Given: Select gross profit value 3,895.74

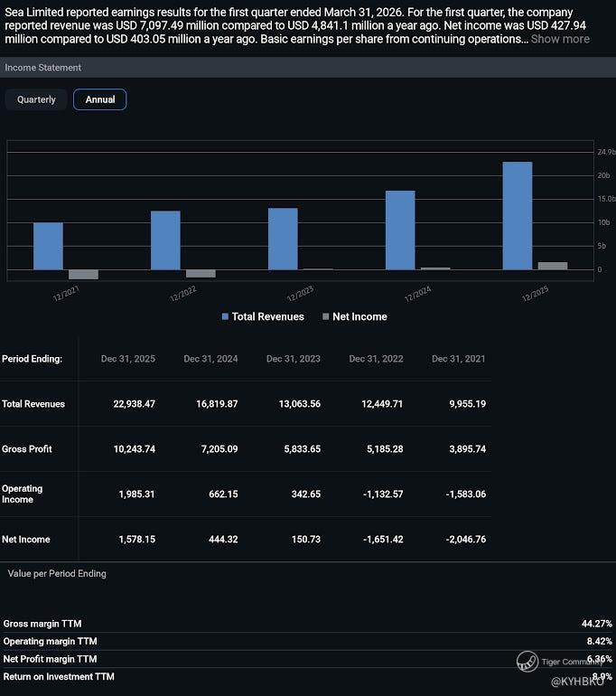Looking at the screenshot, I should pyautogui.click(x=468, y=448).
